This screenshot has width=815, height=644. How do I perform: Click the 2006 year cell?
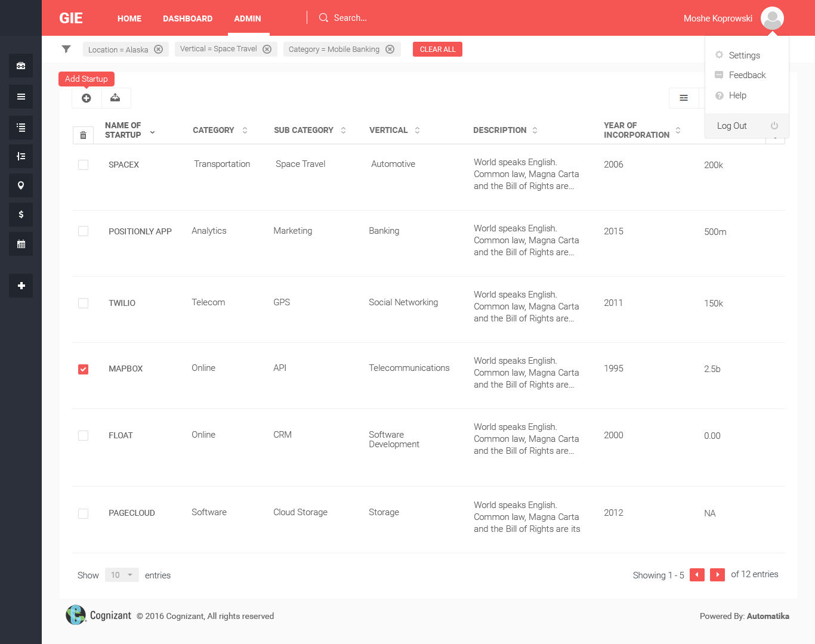click(613, 165)
